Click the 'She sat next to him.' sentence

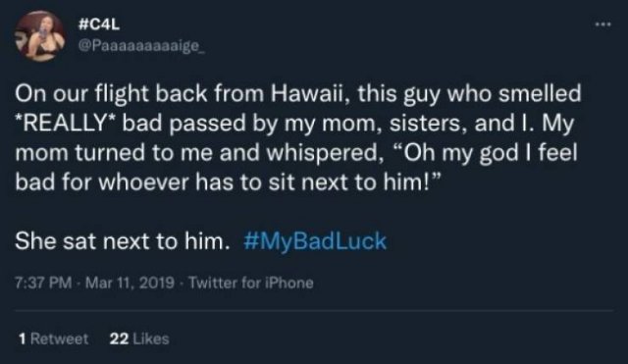(122, 241)
